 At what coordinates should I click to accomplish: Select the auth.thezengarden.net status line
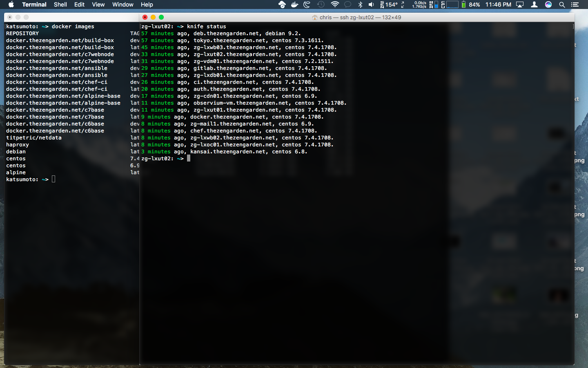[x=231, y=89]
